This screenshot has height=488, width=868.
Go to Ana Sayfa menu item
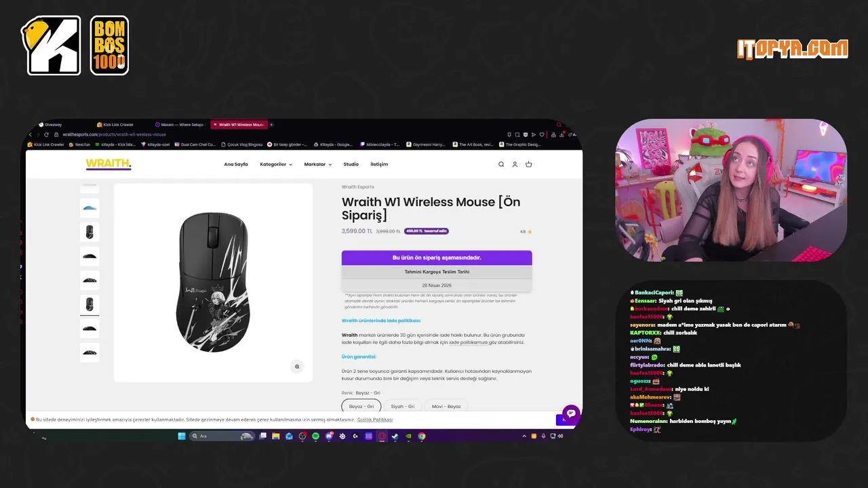pos(236,164)
